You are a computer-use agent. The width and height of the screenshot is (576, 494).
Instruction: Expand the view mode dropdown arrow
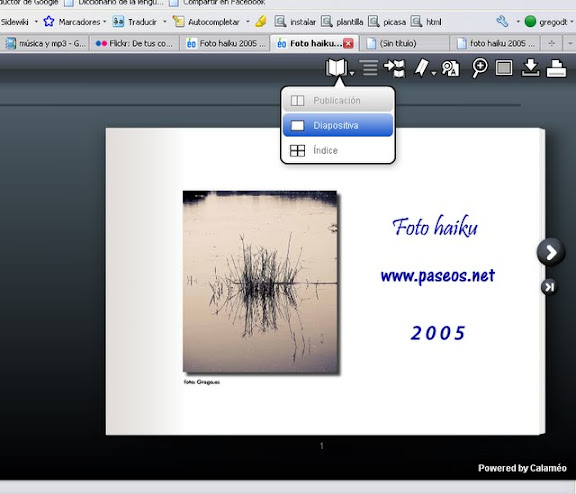coord(352,73)
